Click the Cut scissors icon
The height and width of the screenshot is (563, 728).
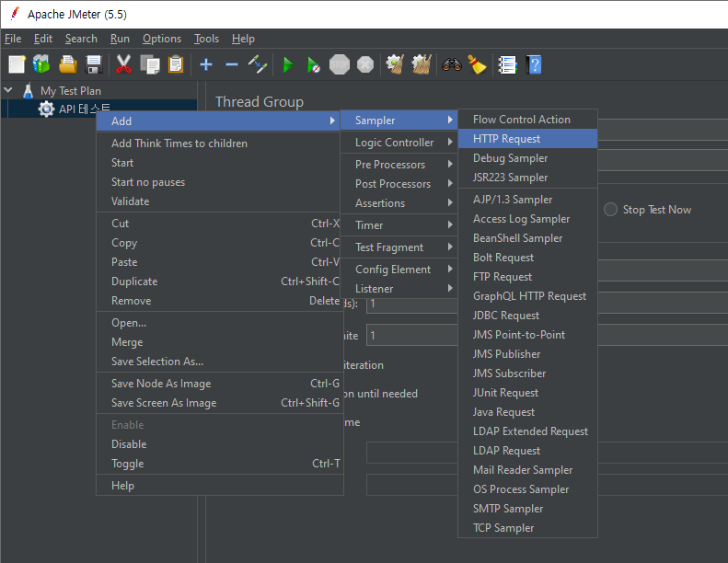[x=123, y=64]
